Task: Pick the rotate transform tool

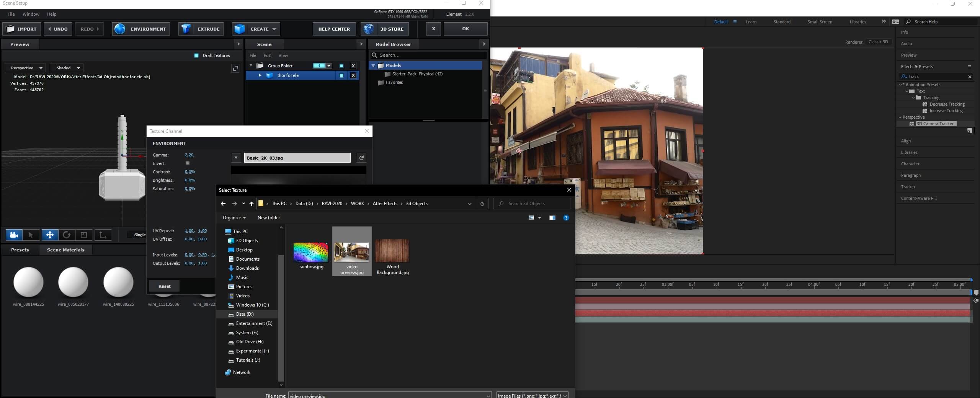Action: 67,235
